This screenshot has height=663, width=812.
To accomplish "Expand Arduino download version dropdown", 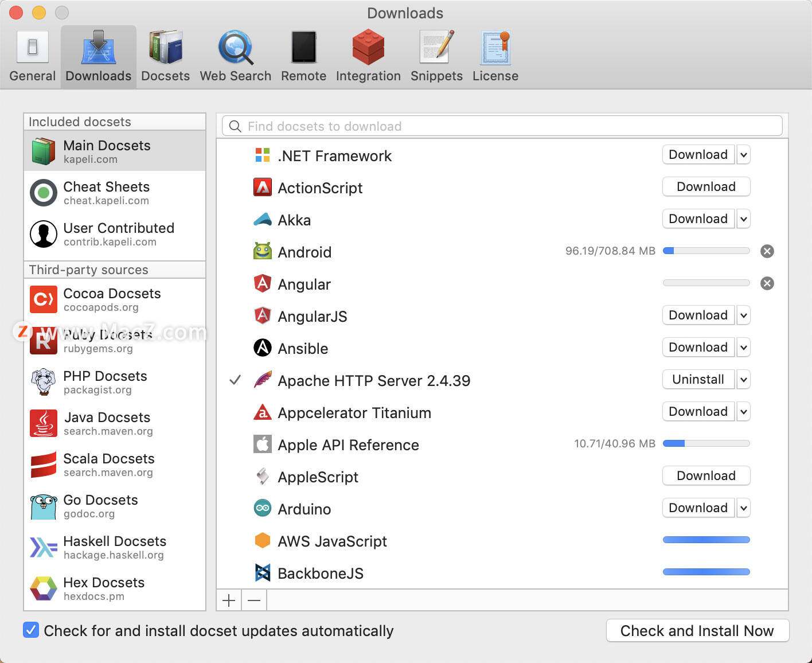I will 743,508.
